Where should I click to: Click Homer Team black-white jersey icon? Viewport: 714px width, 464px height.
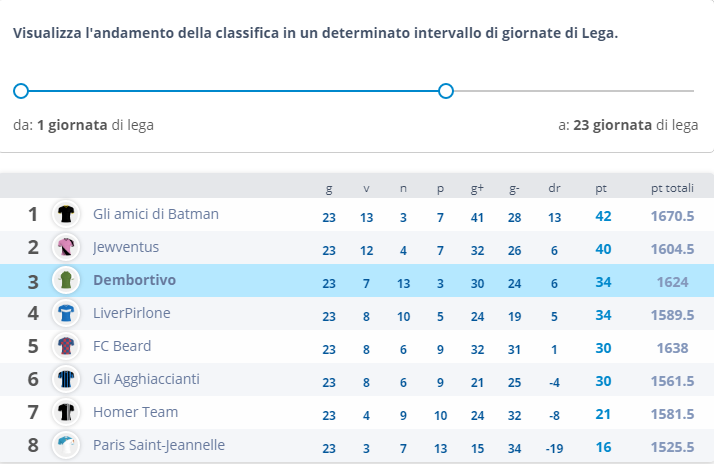(x=66, y=412)
